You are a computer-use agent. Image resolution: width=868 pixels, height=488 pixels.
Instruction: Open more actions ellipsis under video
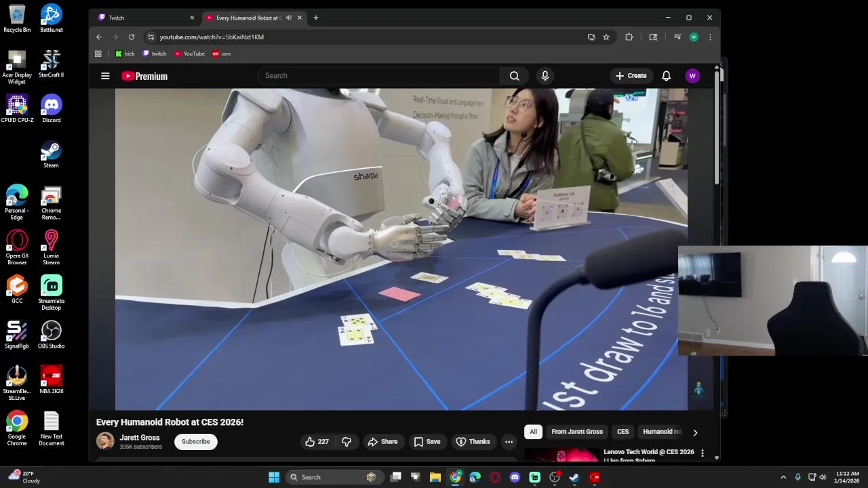(x=509, y=442)
